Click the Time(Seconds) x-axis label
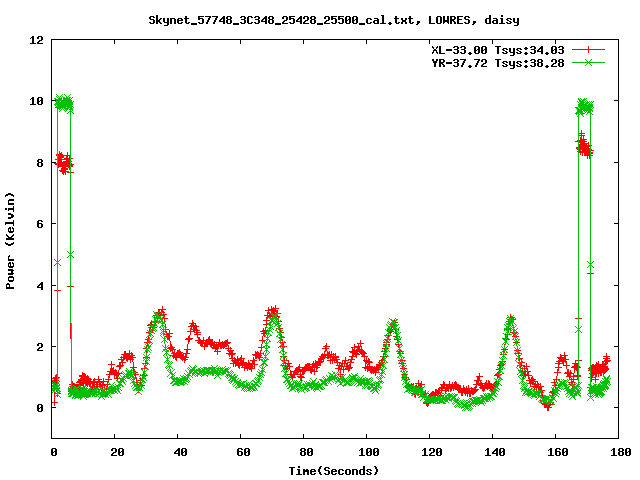Screen dimensions: 640x480 click(334, 471)
